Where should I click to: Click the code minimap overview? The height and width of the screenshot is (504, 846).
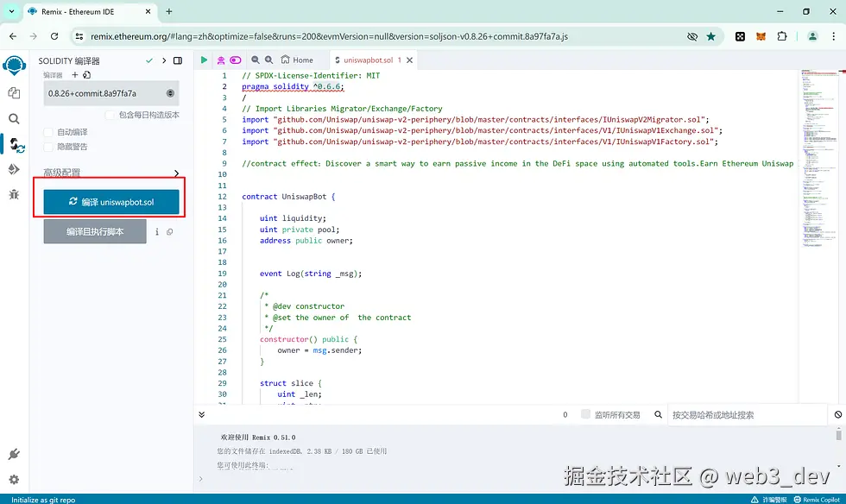pyautogui.click(x=819, y=158)
